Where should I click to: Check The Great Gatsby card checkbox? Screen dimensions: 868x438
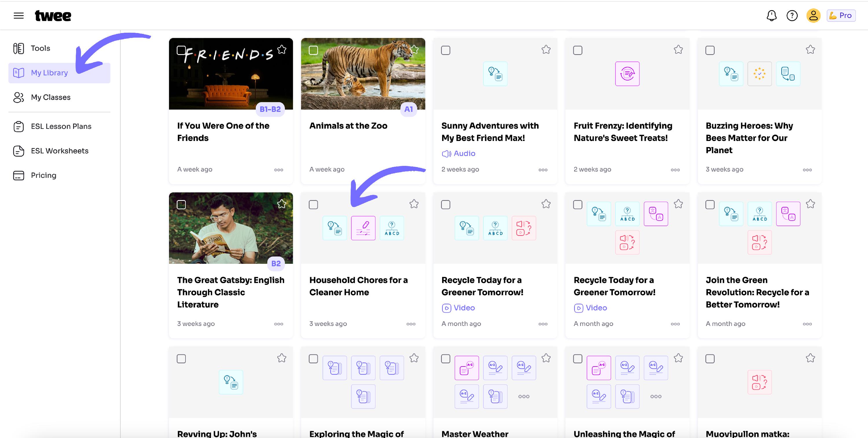[181, 205]
